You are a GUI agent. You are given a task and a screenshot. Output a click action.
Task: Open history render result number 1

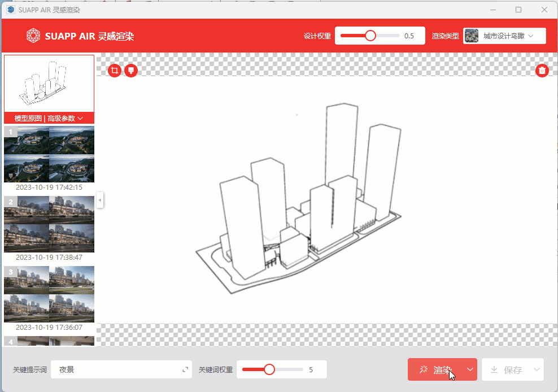[x=49, y=154]
